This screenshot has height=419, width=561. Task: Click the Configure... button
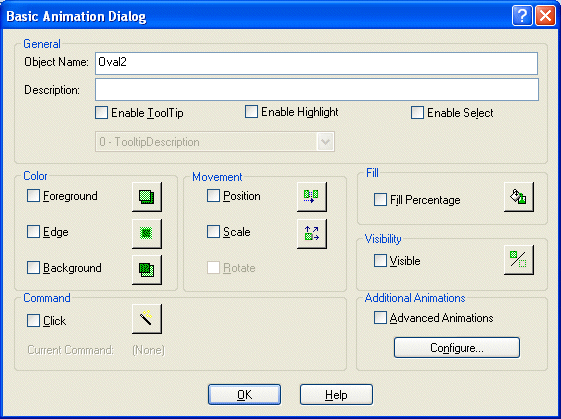[457, 347]
